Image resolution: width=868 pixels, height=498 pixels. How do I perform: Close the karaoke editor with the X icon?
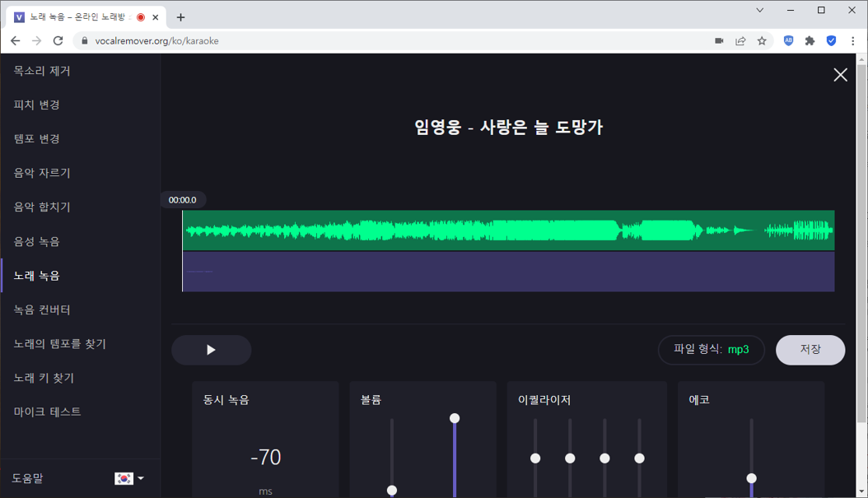[840, 75]
